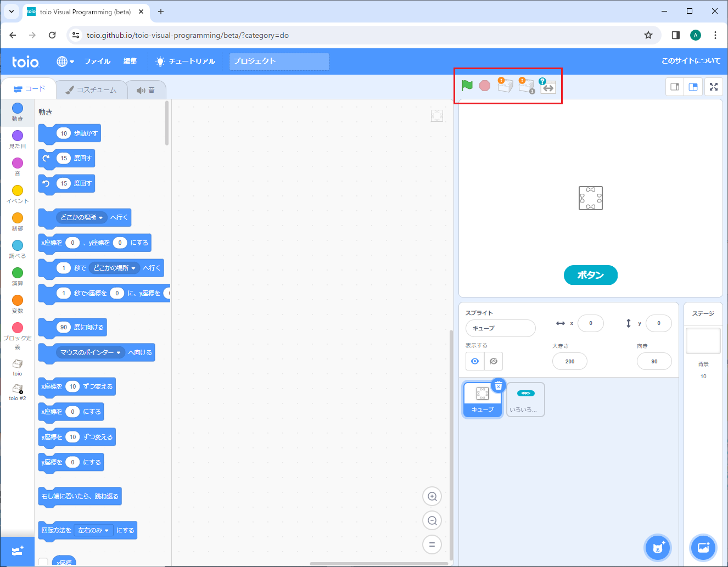Viewport: 728px width, 567px height.
Task: Click the toio cube #2 connection icon
Action: [526, 86]
